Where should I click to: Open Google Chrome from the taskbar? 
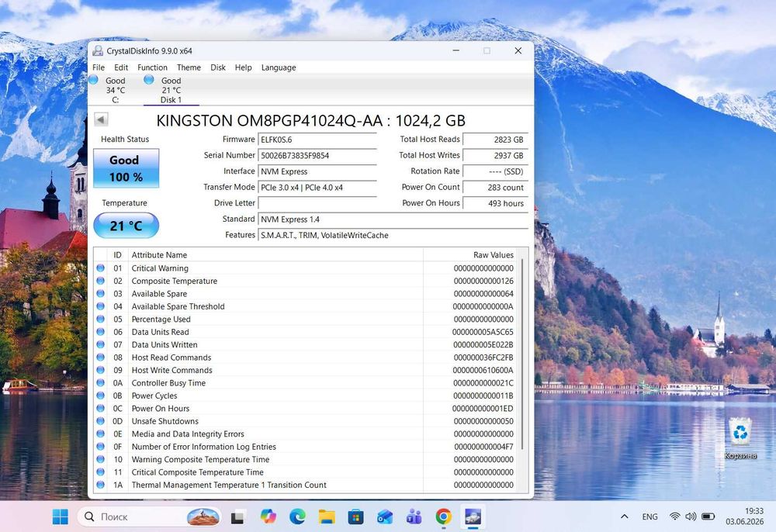point(443,517)
